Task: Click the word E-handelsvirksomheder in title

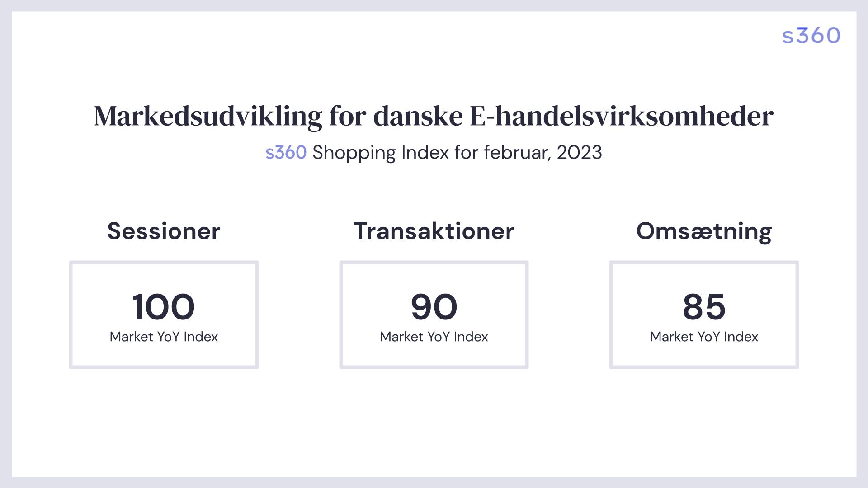Action: click(x=622, y=116)
